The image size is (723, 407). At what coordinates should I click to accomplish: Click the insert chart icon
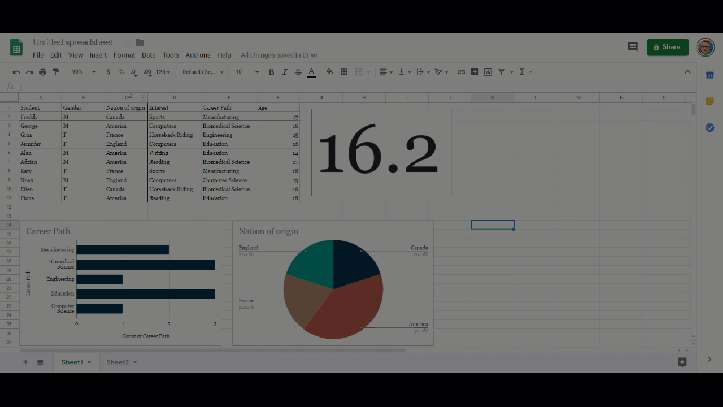click(489, 72)
